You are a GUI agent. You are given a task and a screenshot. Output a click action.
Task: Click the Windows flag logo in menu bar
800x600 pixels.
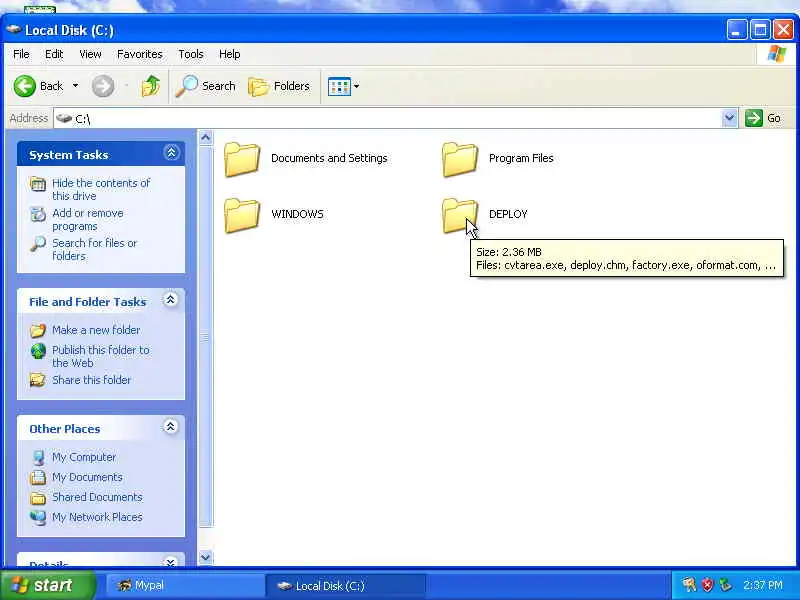(x=777, y=54)
